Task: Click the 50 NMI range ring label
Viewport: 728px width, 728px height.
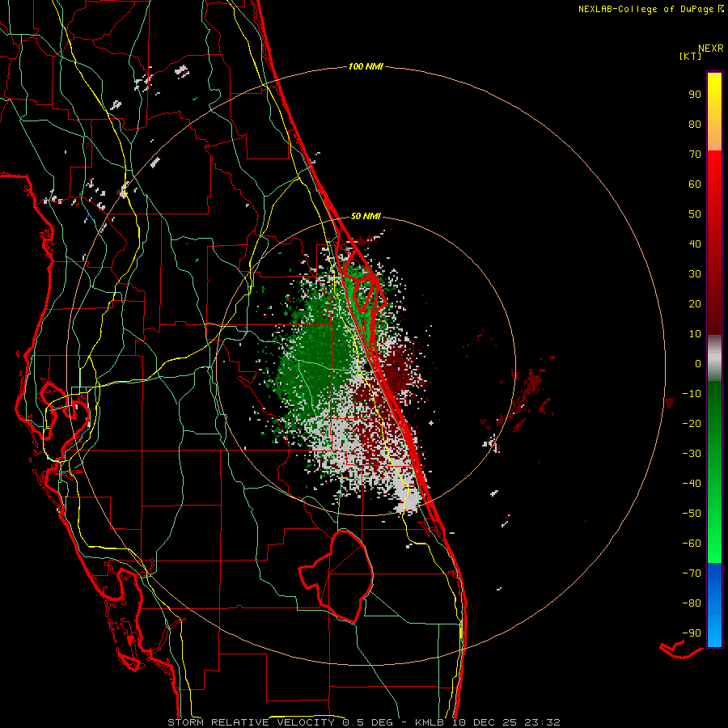Action: pos(366,216)
